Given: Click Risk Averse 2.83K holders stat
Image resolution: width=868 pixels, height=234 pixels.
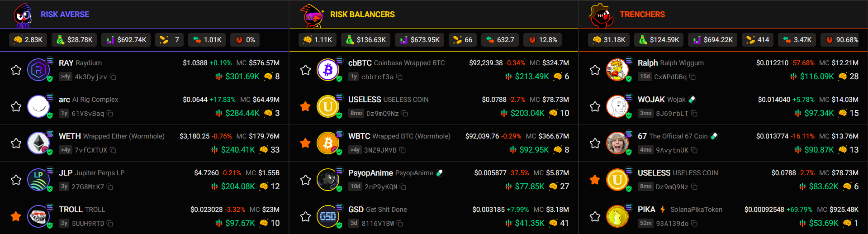Looking at the screenshot, I should tap(28, 40).
